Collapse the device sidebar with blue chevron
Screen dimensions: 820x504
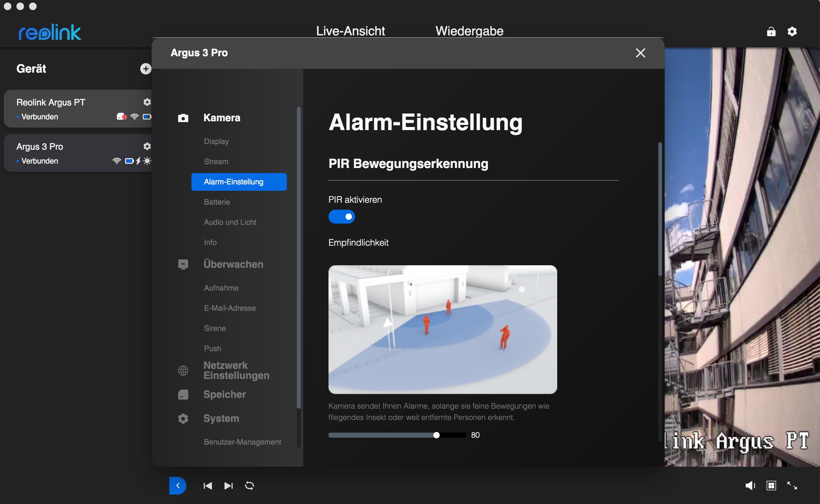coord(178,486)
